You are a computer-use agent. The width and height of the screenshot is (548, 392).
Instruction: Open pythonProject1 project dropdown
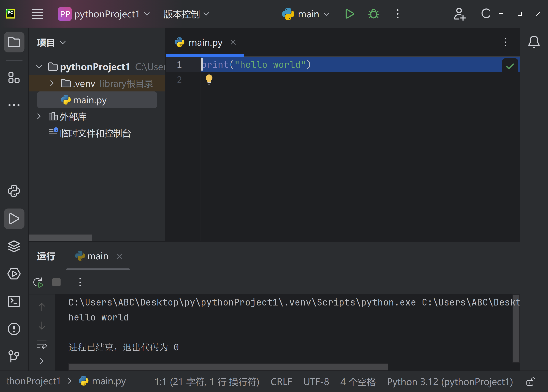[104, 14]
